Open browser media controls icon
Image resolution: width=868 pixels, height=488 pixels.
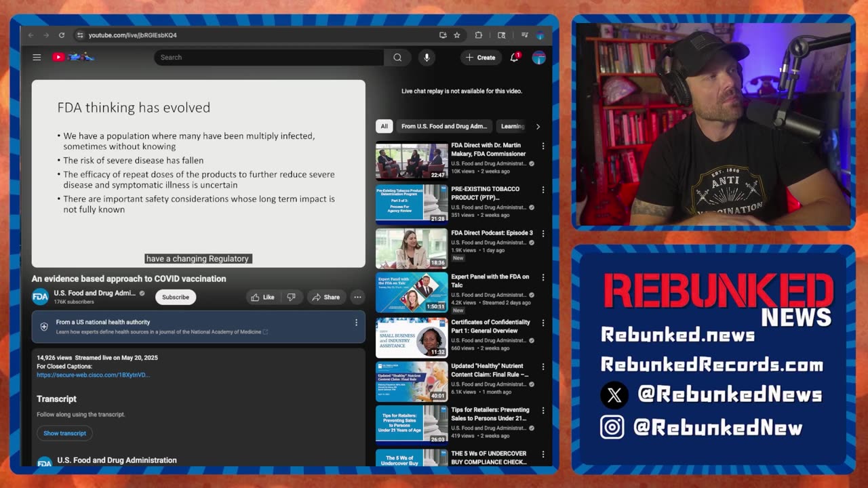point(524,35)
